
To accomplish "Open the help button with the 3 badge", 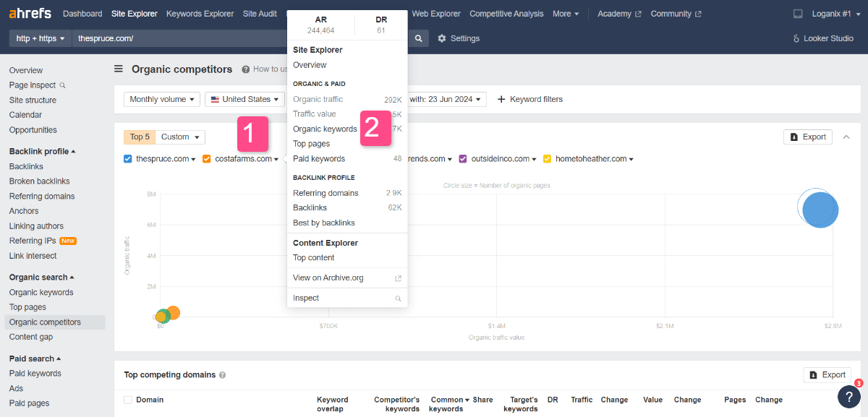I will click(x=848, y=396).
